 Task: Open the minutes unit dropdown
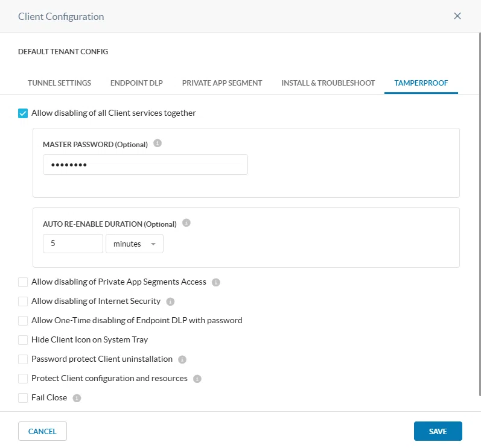[135, 244]
